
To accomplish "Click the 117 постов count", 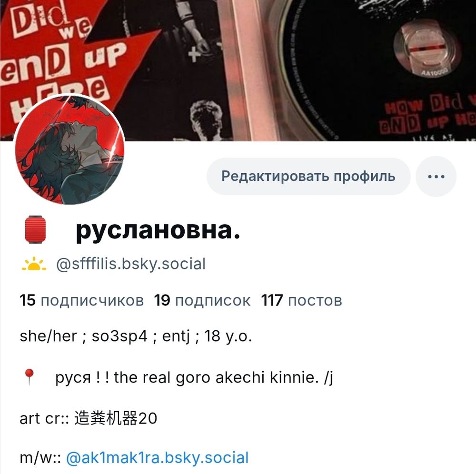I will tap(301, 300).
